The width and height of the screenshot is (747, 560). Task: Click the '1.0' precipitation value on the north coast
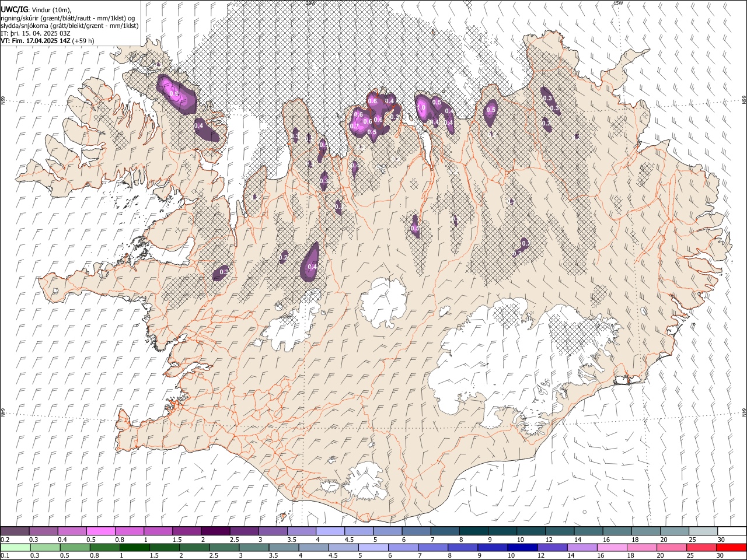(x=421, y=108)
